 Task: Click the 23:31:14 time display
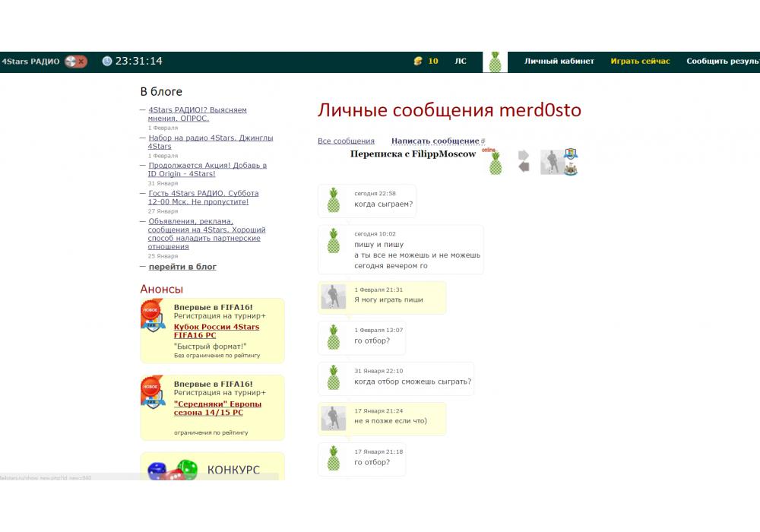[x=138, y=61]
